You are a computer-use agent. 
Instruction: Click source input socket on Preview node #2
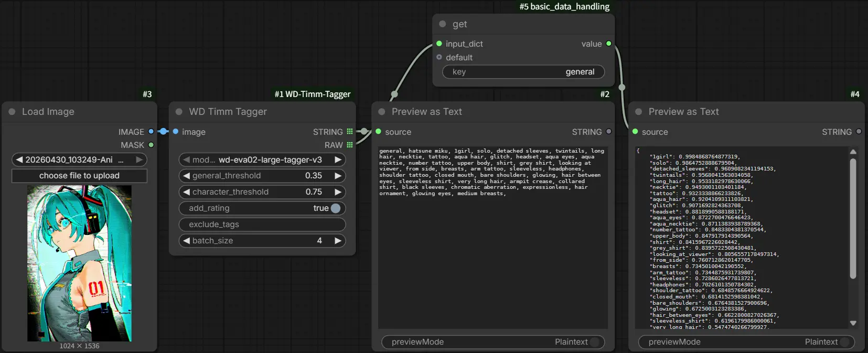point(378,132)
